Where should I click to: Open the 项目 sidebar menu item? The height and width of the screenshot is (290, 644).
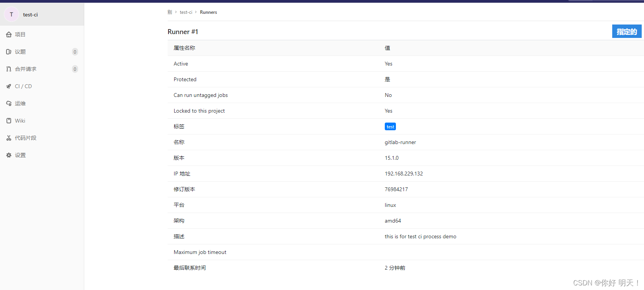coord(42,34)
